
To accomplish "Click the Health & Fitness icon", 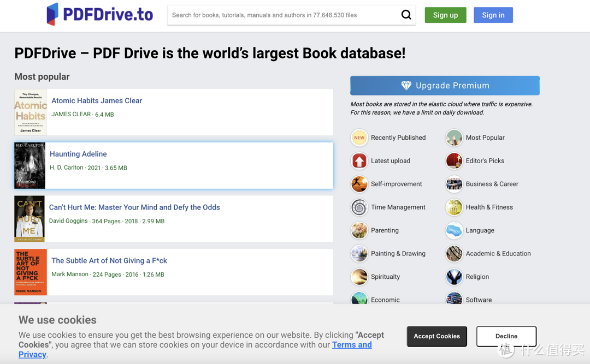I will (454, 207).
